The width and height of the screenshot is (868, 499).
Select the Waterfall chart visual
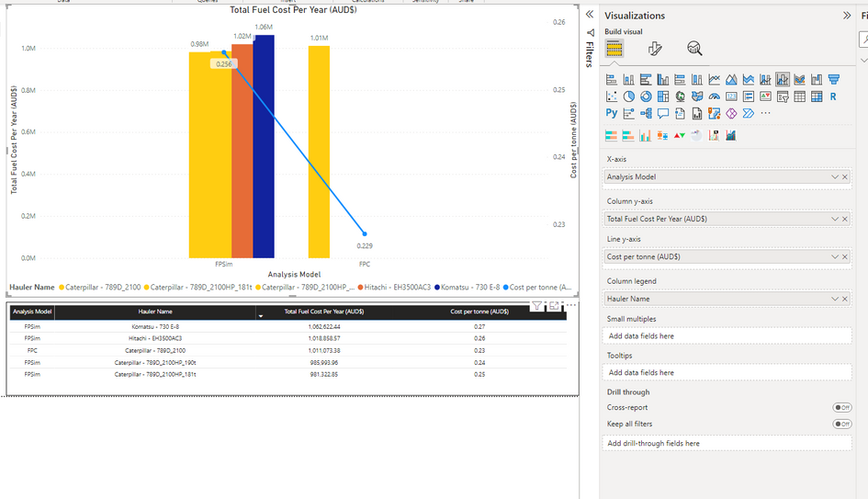[817, 80]
